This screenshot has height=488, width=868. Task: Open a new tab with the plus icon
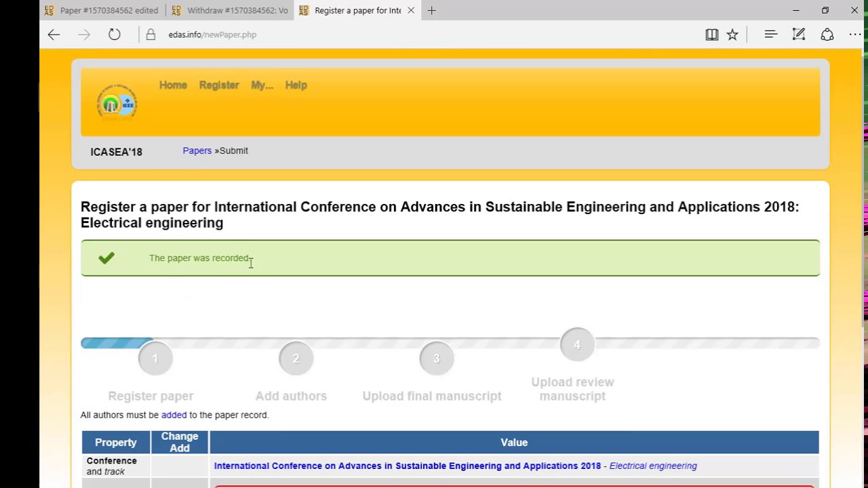[x=431, y=10]
